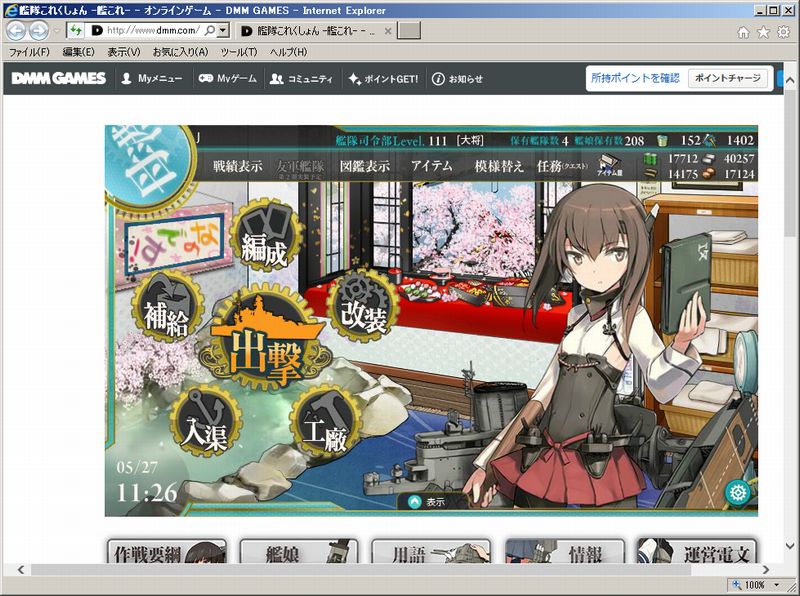This screenshot has width=800, height=596.
Task: Open 任務 (クエスト) quest menu
Action: coord(562,166)
